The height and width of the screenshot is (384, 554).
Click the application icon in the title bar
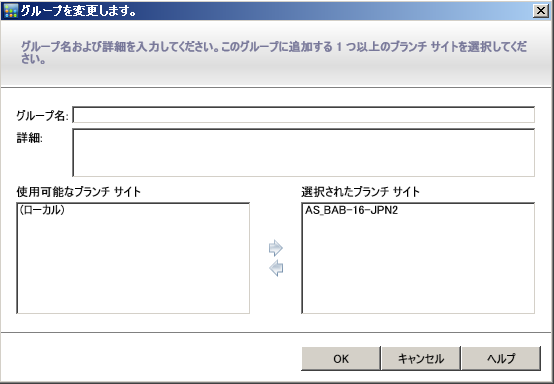click(x=10, y=11)
